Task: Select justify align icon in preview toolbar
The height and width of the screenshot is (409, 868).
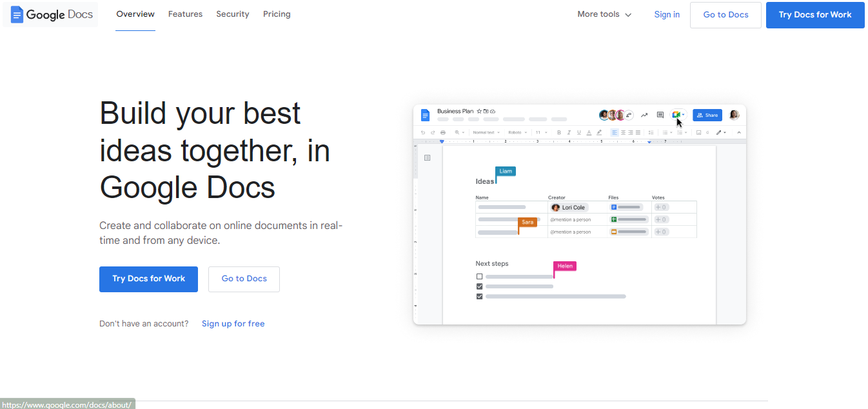Action: point(638,132)
